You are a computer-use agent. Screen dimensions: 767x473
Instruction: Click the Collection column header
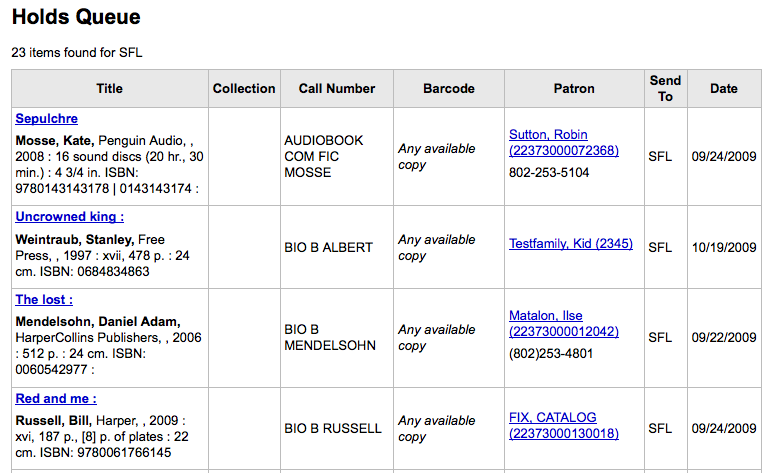[x=244, y=89]
